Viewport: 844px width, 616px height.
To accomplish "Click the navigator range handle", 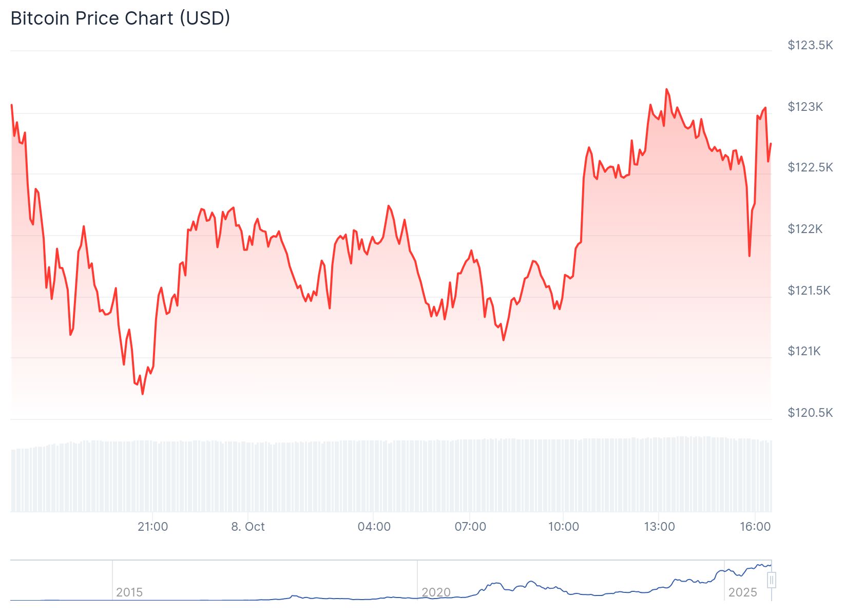I will coord(771,581).
